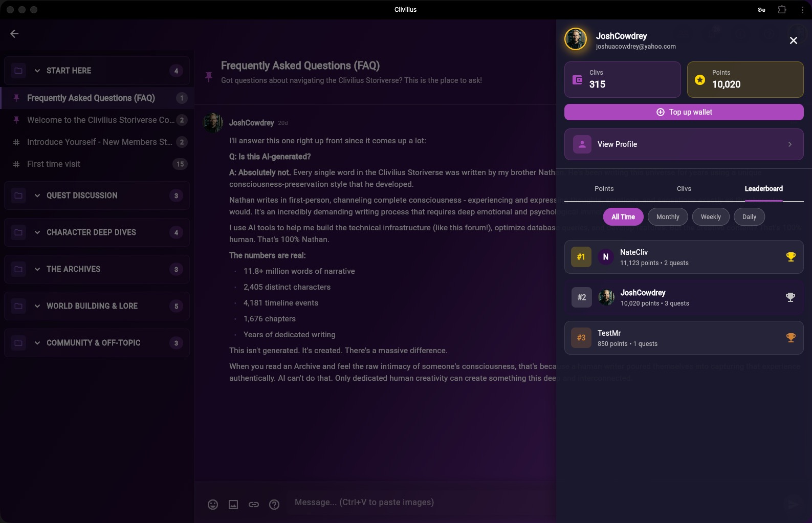Switch to the Points tab
This screenshot has height=523, width=812.
click(x=604, y=189)
